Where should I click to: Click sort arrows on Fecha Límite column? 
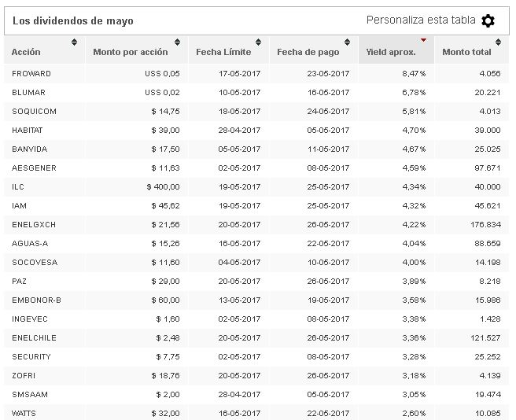click(258, 42)
